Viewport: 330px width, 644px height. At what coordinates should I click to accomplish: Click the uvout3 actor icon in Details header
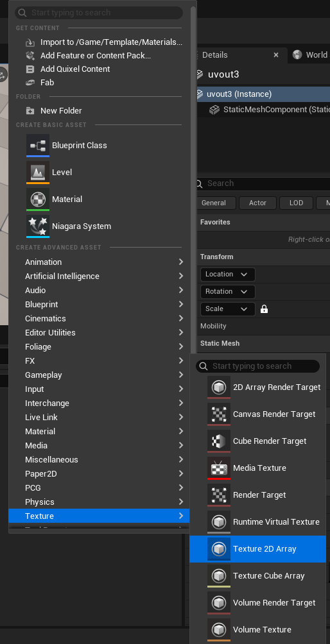(200, 74)
